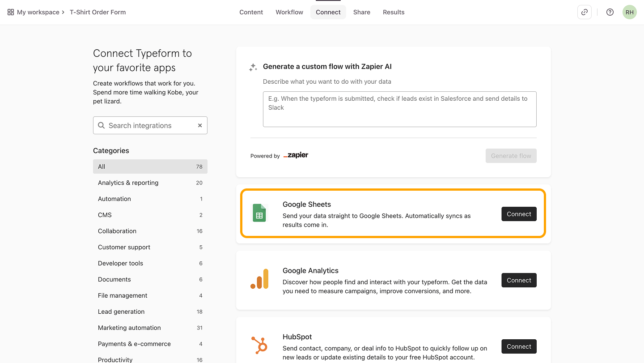The image size is (644, 363).
Task: Copy the form link via the link icon
Action: (585, 12)
